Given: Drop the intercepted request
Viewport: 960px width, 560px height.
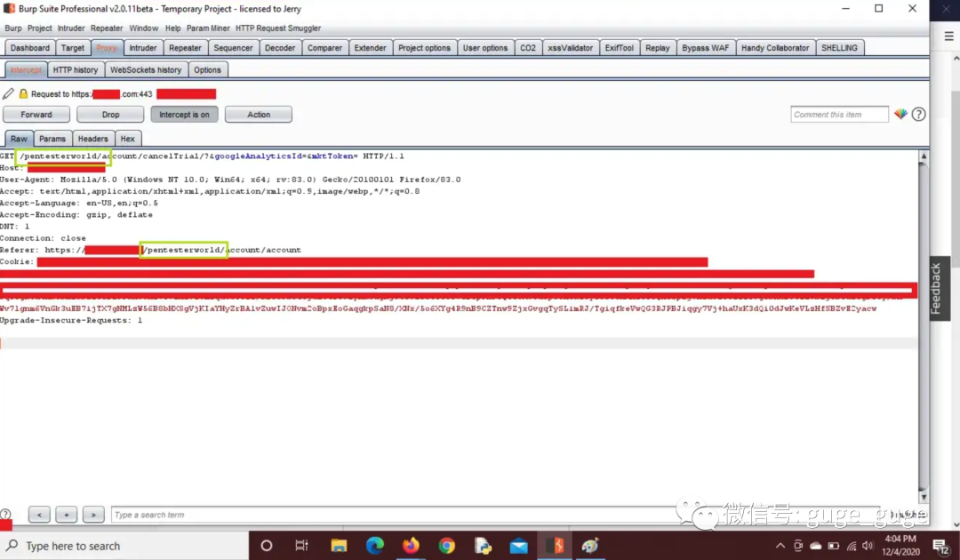Looking at the screenshot, I should (111, 115).
